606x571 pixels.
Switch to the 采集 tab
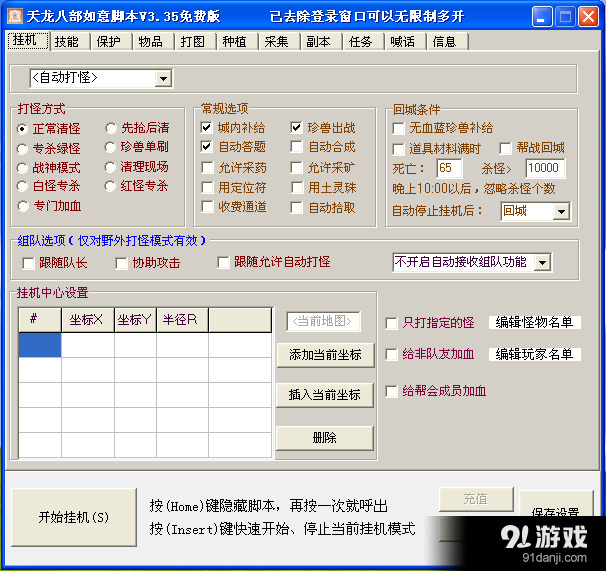click(x=277, y=41)
